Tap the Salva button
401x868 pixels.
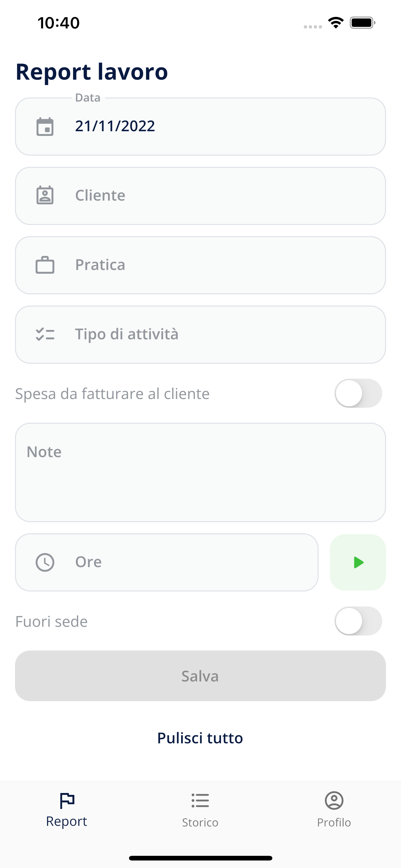pos(200,676)
